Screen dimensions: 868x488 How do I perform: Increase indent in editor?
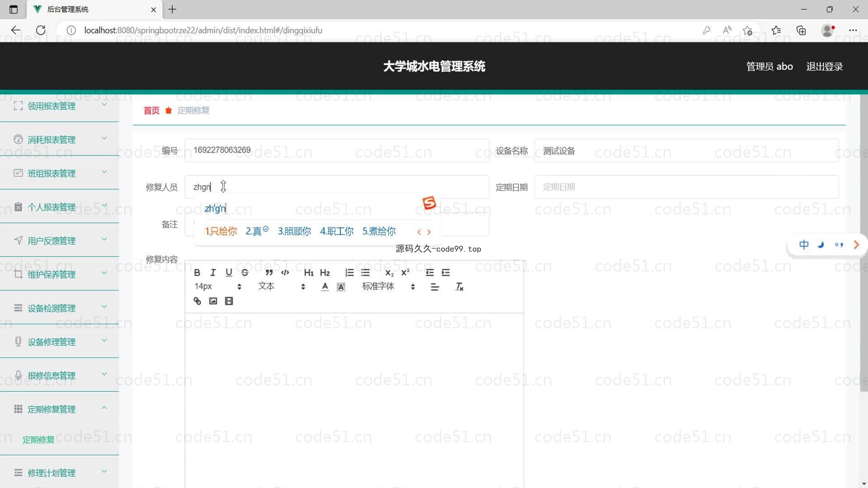pyautogui.click(x=446, y=272)
